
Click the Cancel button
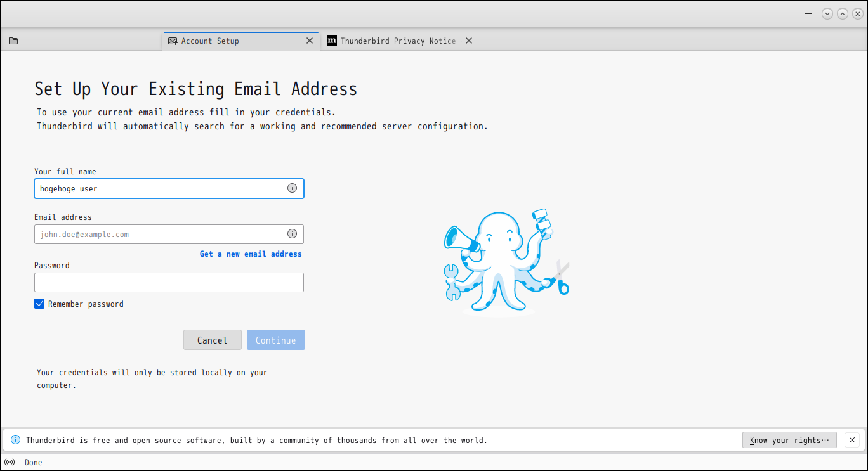click(x=213, y=340)
